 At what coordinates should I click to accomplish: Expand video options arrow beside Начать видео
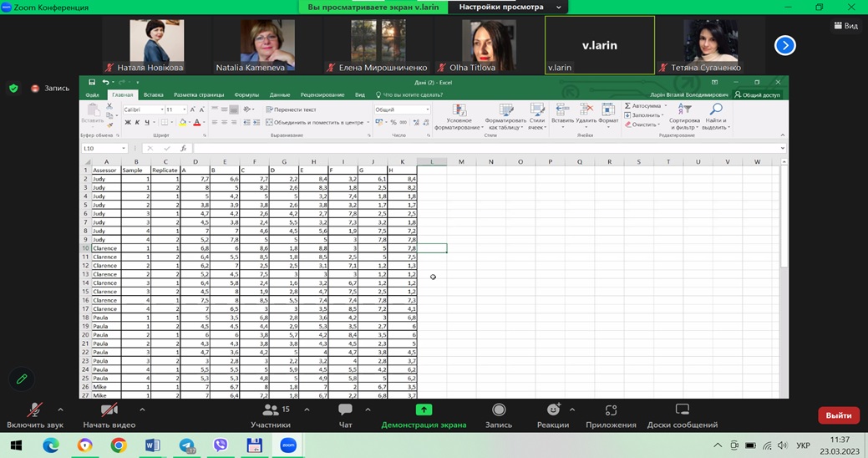[142, 410]
